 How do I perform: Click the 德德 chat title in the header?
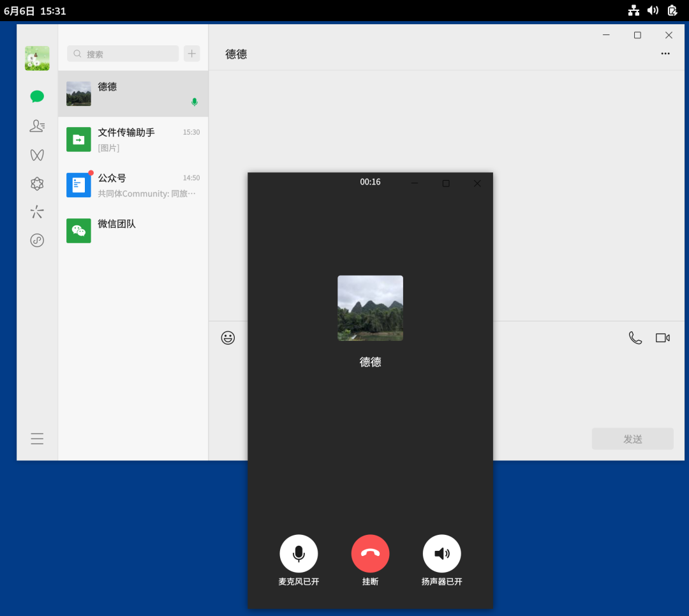pos(236,54)
